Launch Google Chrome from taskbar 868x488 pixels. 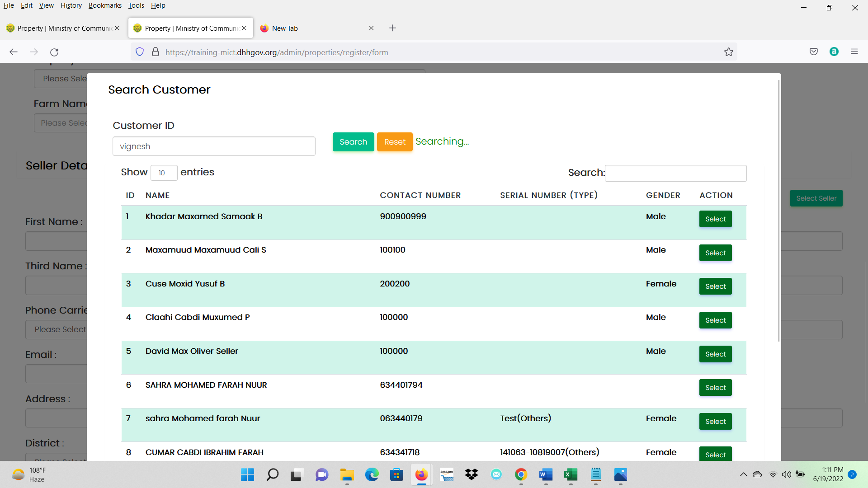tap(521, 474)
